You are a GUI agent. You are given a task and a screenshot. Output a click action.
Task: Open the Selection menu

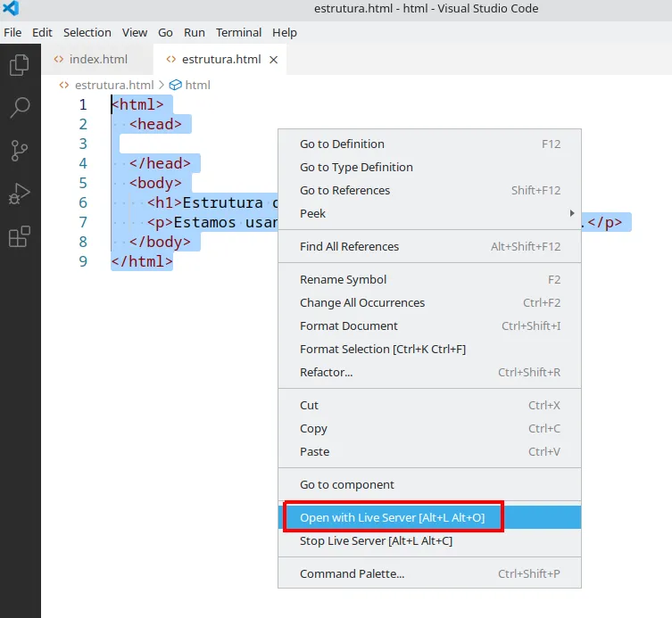87,32
